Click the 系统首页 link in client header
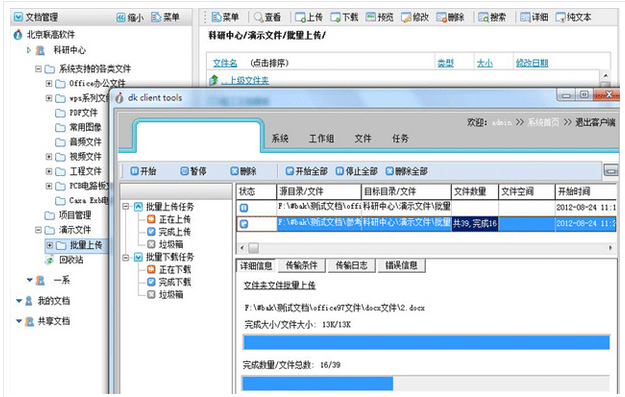This screenshot has height=397, width=625. point(543,122)
